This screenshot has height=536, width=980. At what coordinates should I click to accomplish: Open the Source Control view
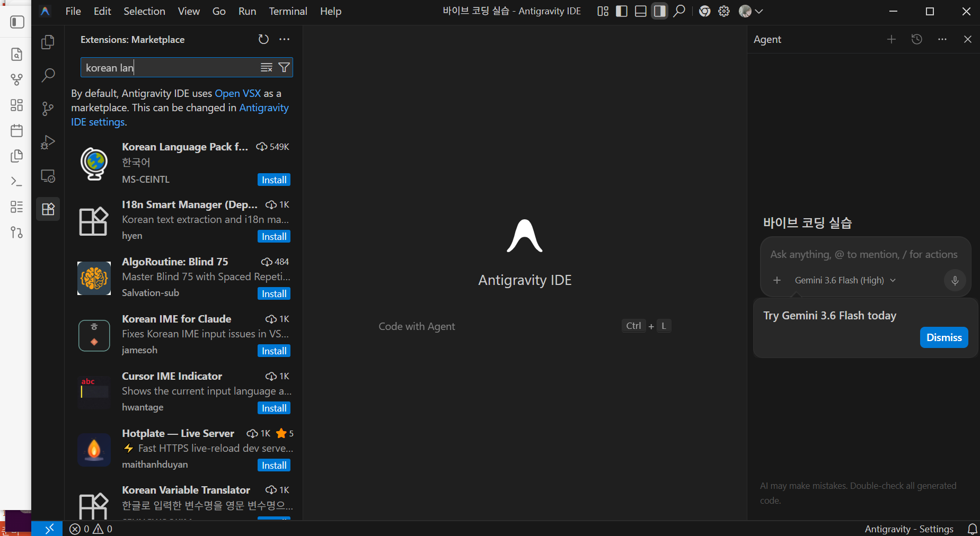48,109
